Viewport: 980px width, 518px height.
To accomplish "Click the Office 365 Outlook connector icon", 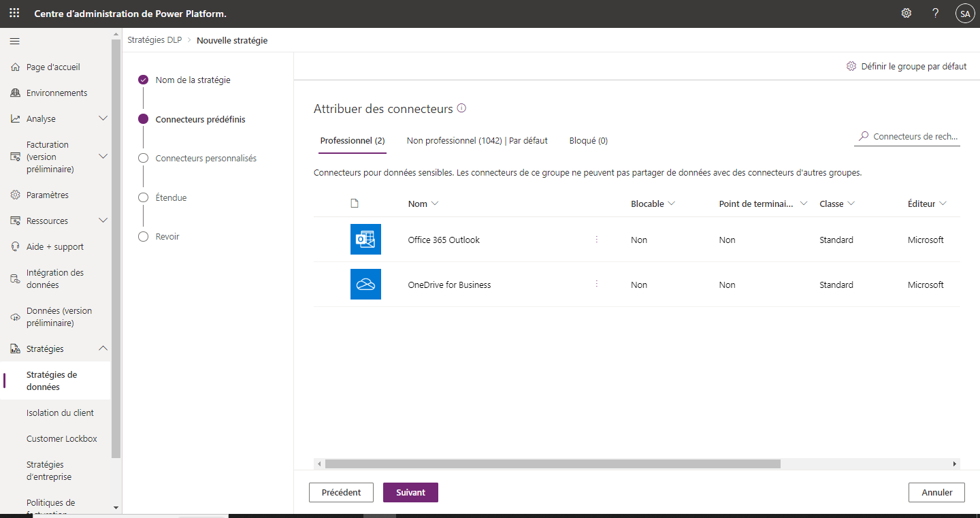I will [x=365, y=240].
